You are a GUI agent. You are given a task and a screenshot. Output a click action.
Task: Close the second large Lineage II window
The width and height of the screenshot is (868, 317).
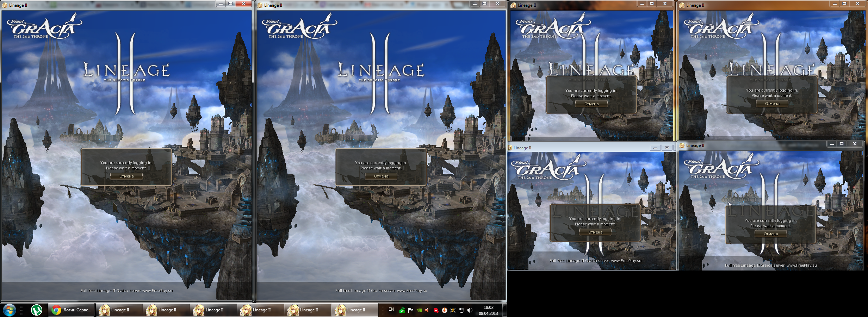497,4
